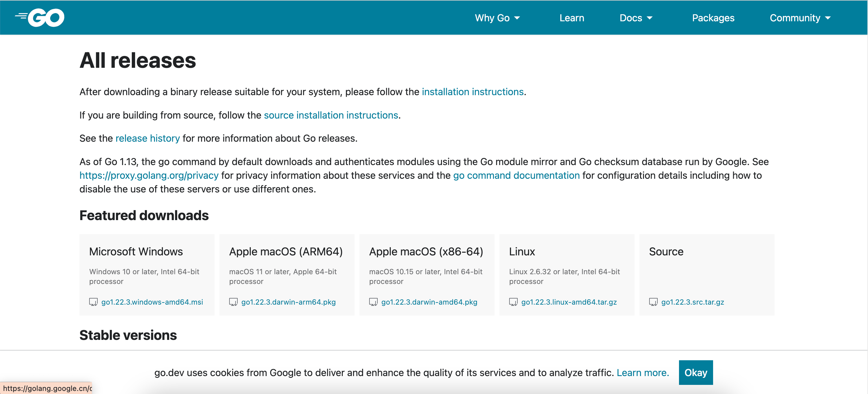Download go1.22.3.src.tar.gz source archive
This screenshot has width=868, height=394.
[692, 302]
